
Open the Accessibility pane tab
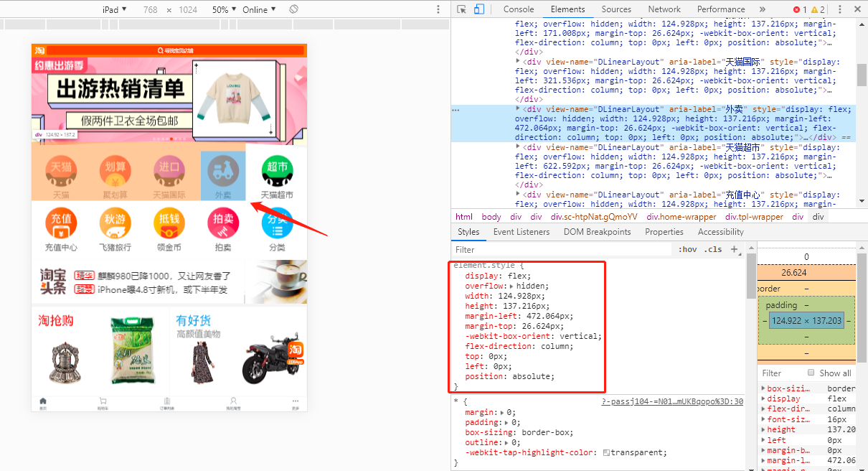pyautogui.click(x=721, y=232)
